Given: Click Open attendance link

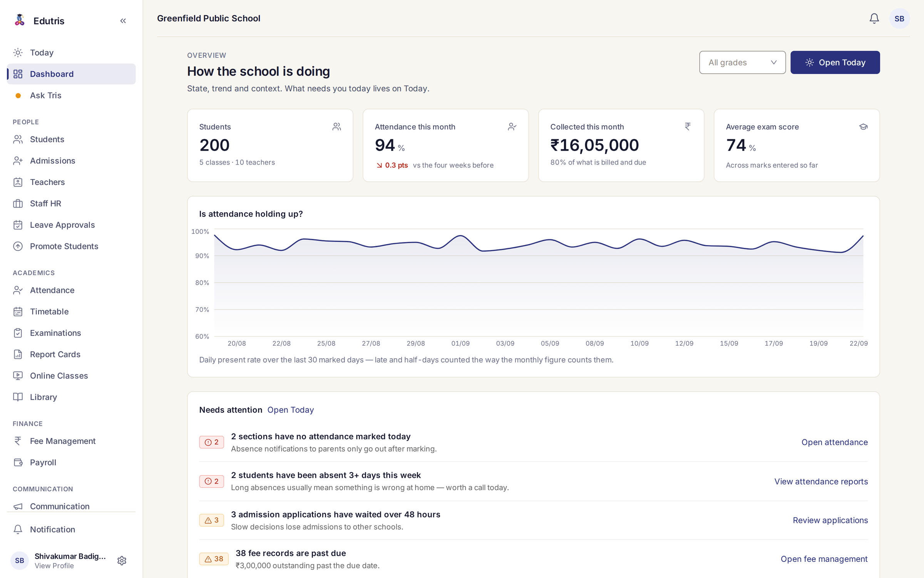Looking at the screenshot, I should (x=834, y=442).
